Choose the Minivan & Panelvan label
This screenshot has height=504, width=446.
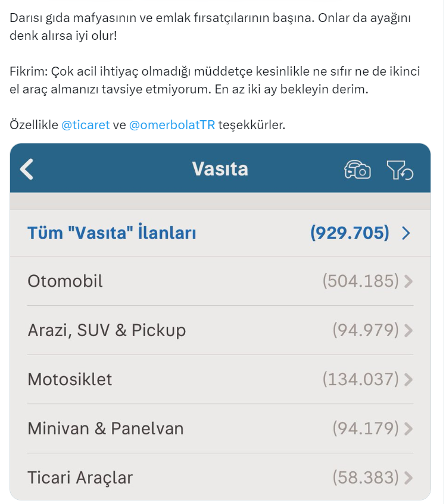point(105,428)
